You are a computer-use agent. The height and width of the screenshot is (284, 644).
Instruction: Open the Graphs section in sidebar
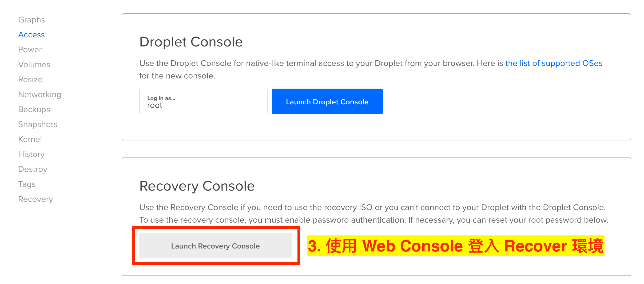coord(31,20)
